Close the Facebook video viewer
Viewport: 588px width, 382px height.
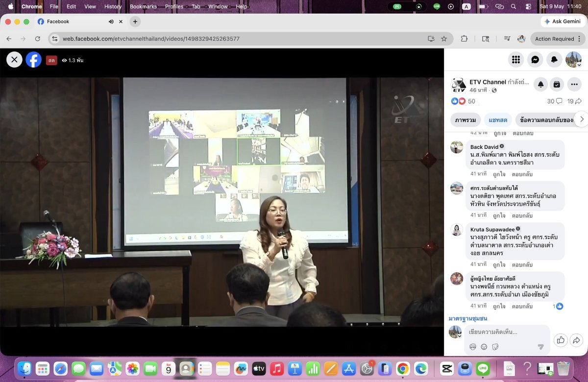14,60
